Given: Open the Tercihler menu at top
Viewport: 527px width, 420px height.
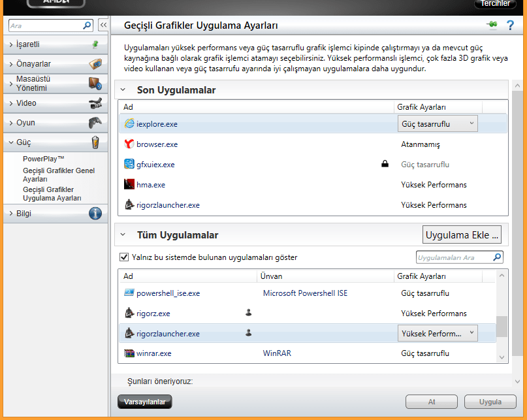Looking at the screenshot, I should coord(495,4).
